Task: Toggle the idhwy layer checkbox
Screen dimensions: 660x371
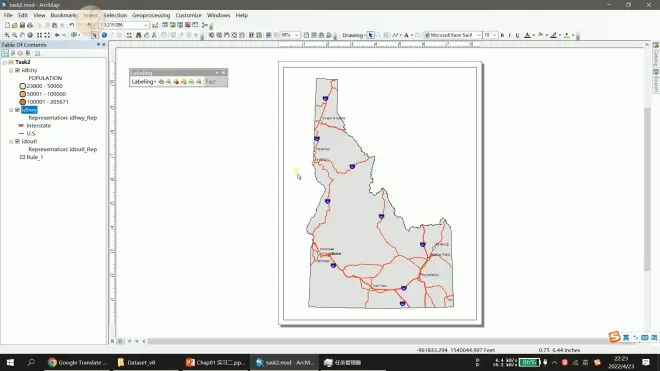Action: coord(17,110)
